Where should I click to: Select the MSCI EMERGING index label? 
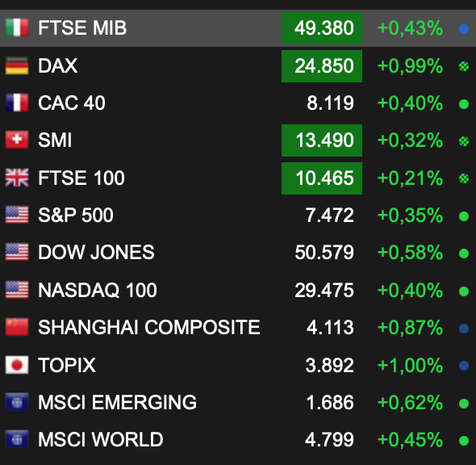pos(118,402)
